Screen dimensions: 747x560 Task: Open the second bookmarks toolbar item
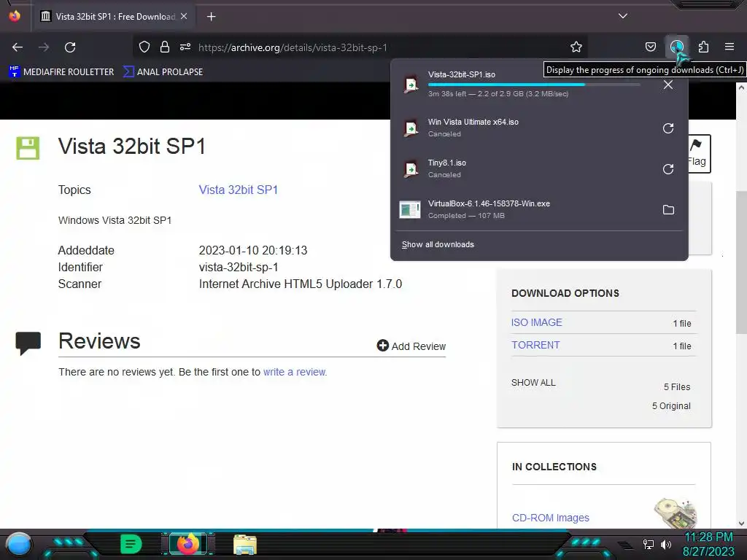(163, 72)
